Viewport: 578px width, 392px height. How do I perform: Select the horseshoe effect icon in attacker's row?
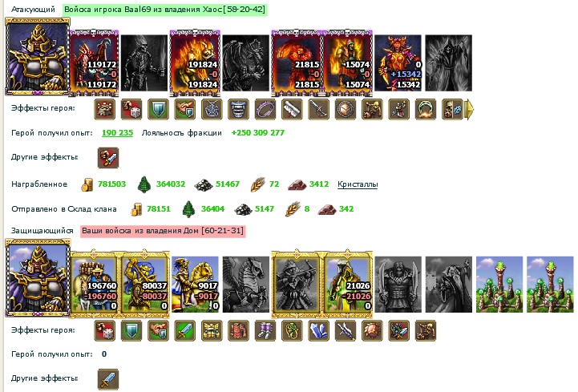click(426, 109)
